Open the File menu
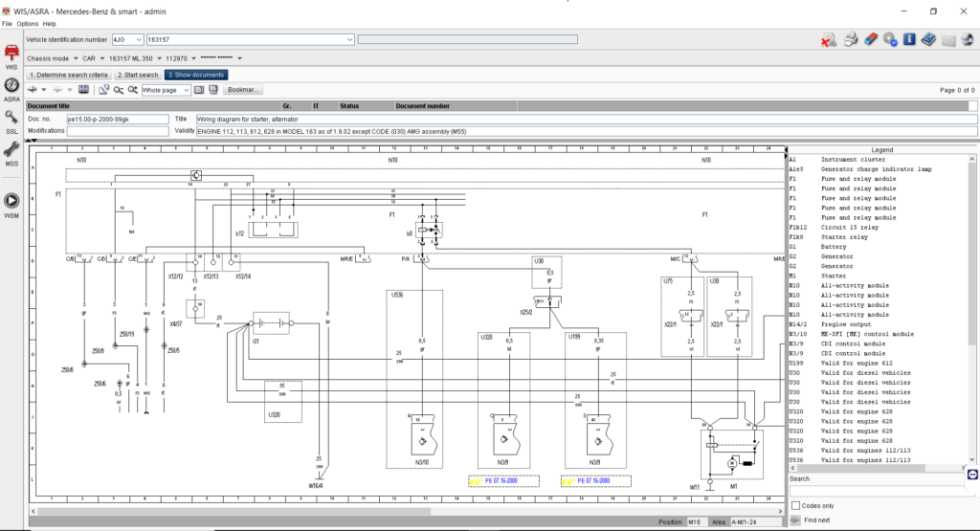 click(x=7, y=24)
